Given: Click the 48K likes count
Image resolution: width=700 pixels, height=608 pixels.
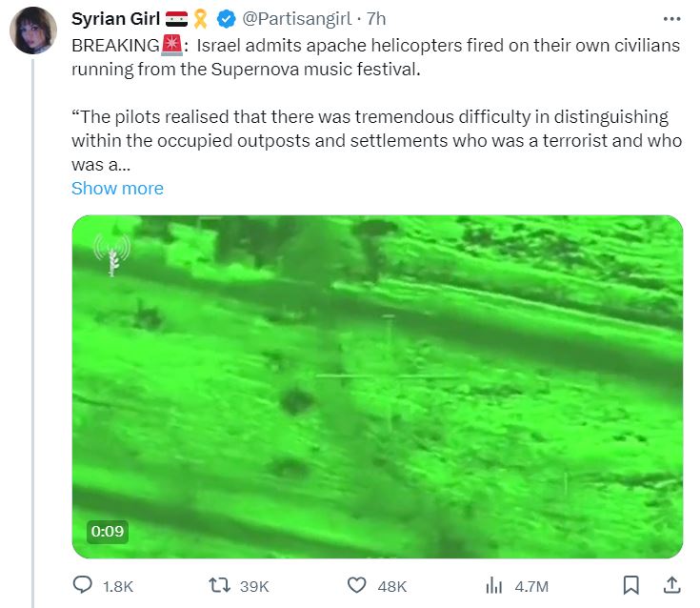Looking at the screenshot, I should point(392,586).
